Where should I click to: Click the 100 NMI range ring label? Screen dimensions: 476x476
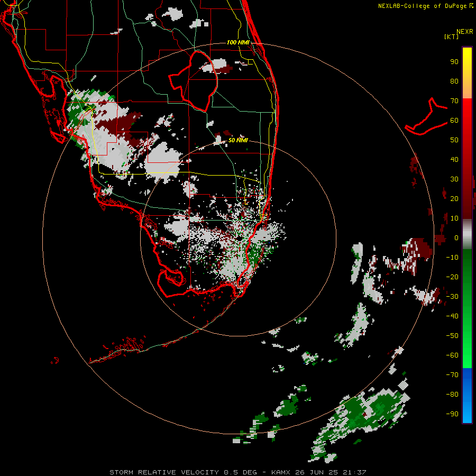pos(238,42)
